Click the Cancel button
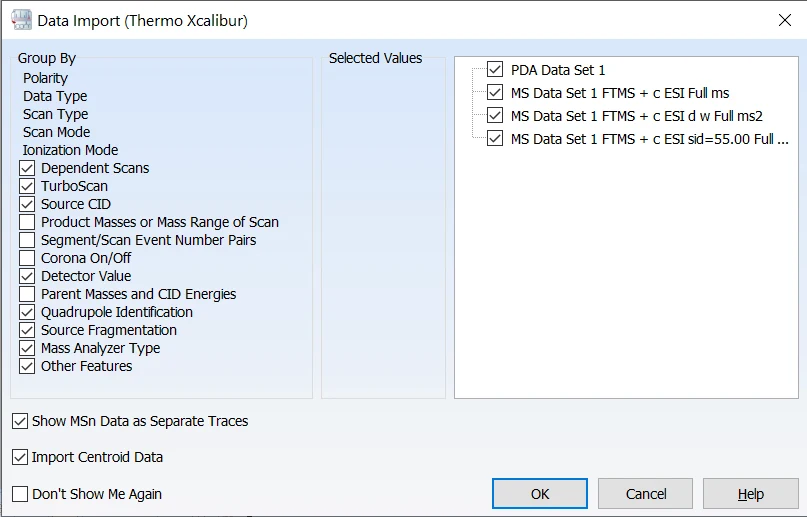The height and width of the screenshot is (517, 807). (x=645, y=494)
